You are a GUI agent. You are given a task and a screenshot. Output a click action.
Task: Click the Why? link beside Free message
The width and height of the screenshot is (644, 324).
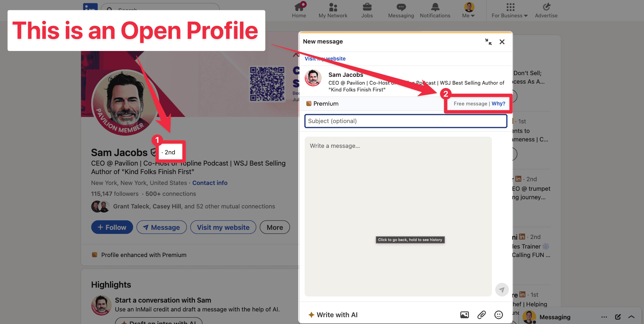(x=498, y=104)
